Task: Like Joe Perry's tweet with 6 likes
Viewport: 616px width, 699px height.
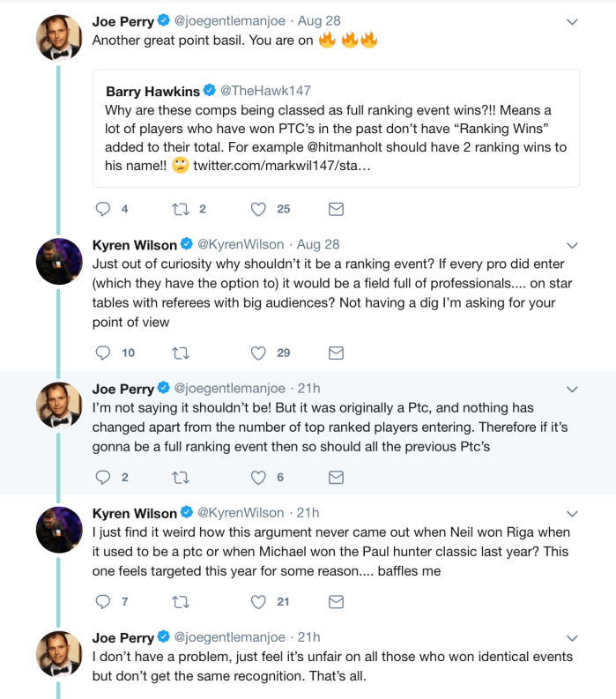Action: coord(258,477)
